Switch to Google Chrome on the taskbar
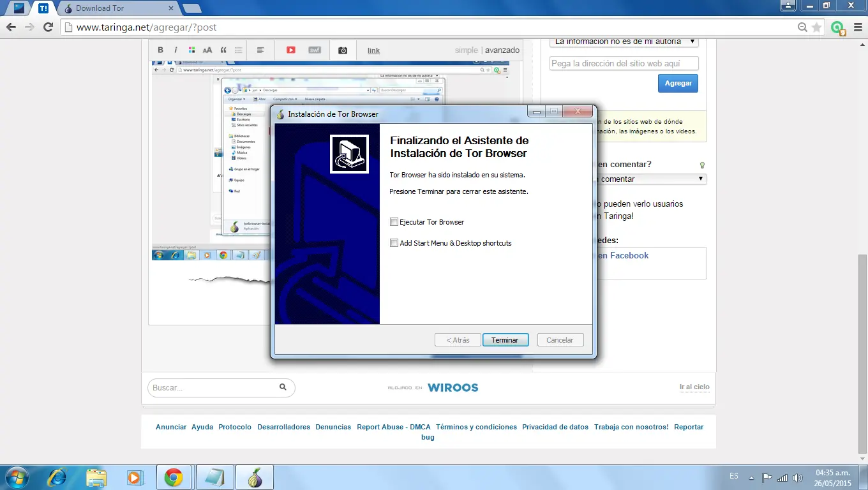 (x=174, y=477)
